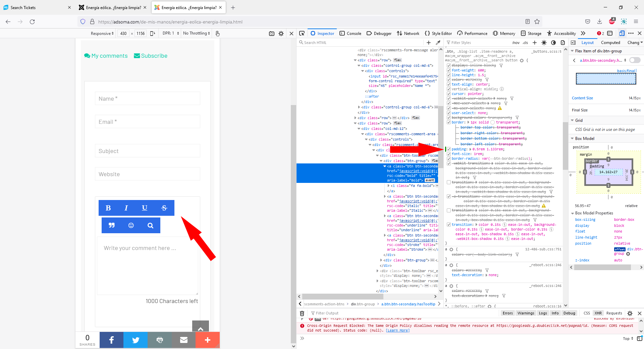Switch to the Console tab

[x=351, y=33]
